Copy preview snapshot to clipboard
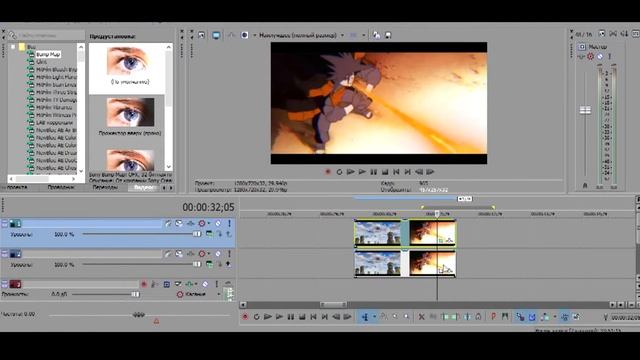The width and height of the screenshot is (640, 360). (x=376, y=36)
